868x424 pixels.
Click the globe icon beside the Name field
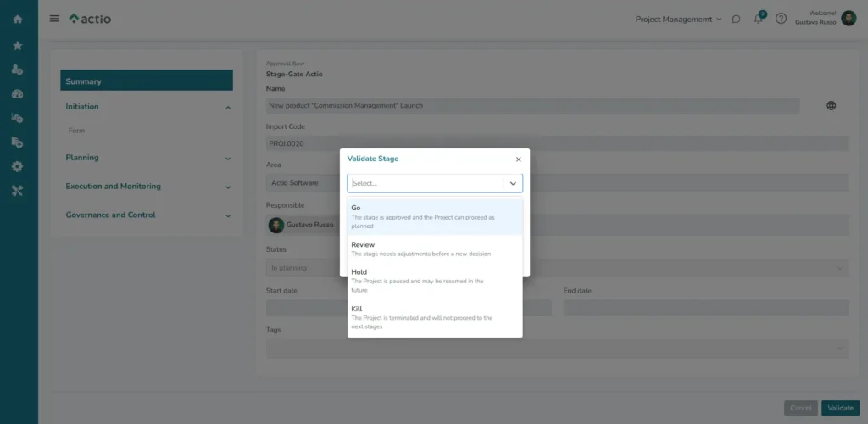832,105
